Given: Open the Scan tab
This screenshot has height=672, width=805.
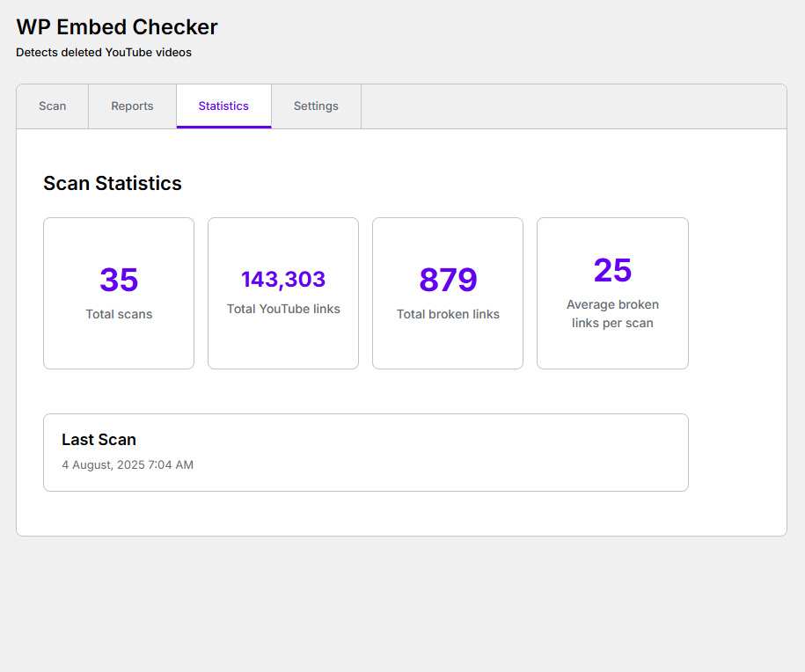Looking at the screenshot, I should pos(53,106).
